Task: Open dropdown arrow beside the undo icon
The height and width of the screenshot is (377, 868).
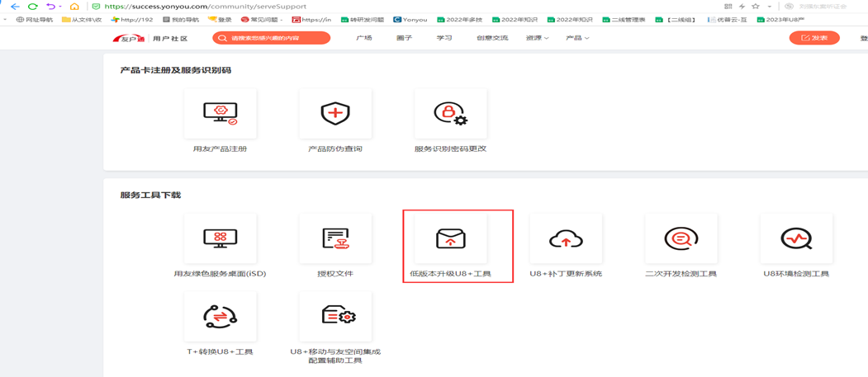Action: [x=60, y=7]
